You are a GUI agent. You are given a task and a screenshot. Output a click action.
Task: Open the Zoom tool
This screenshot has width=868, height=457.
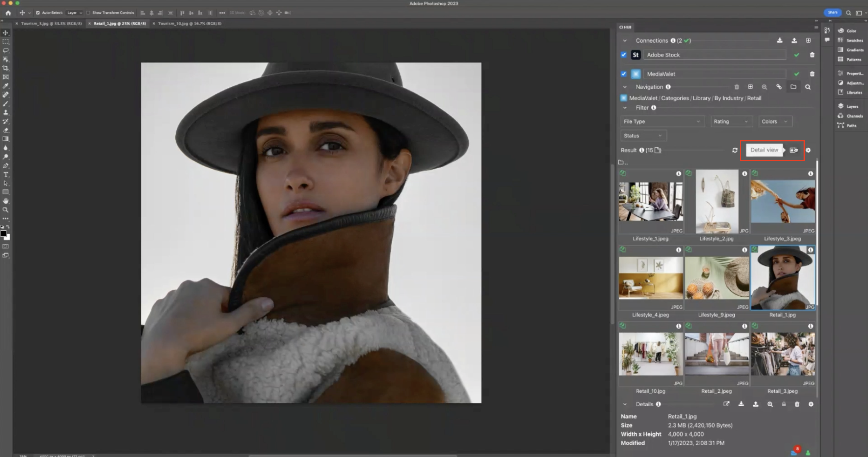[x=6, y=210]
